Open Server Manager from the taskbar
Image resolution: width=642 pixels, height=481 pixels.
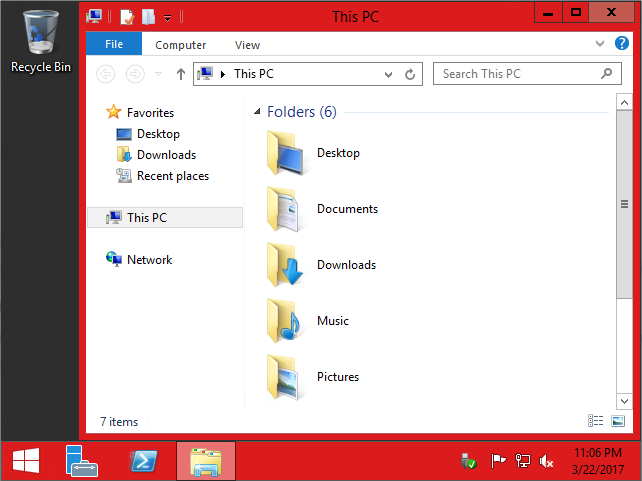tap(81, 461)
